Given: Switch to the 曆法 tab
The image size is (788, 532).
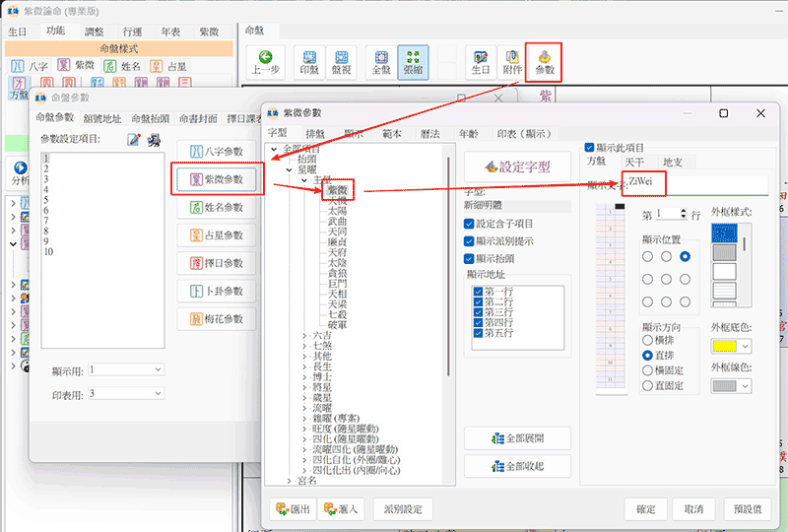Looking at the screenshot, I should coord(430,133).
